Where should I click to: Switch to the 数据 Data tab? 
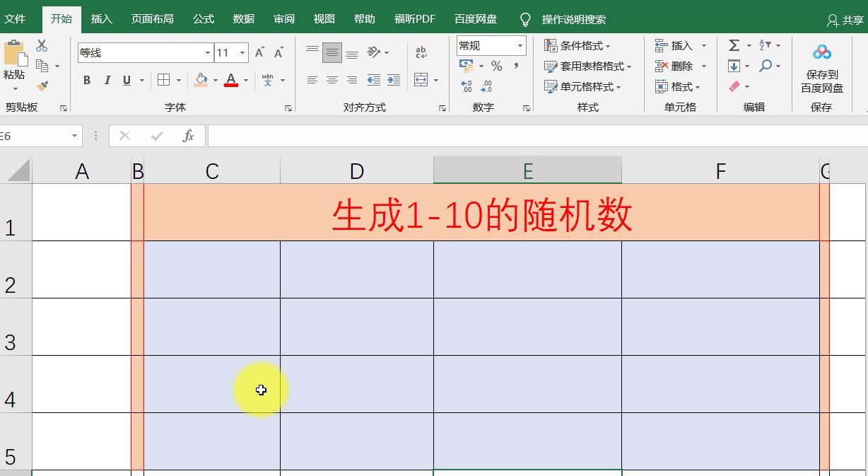click(x=244, y=19)
